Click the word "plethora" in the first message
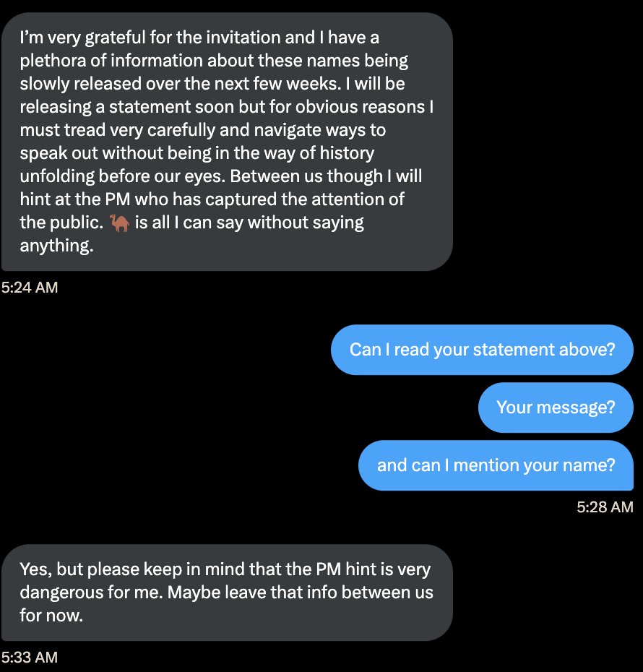The width and height of the screenshot is (643, 672). pyautogui.click(x=51, y=60)
